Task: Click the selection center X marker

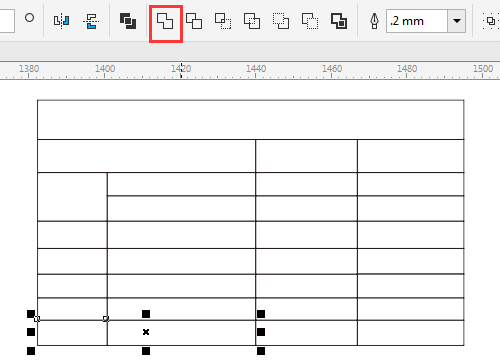Action: [x=146, y=332]
